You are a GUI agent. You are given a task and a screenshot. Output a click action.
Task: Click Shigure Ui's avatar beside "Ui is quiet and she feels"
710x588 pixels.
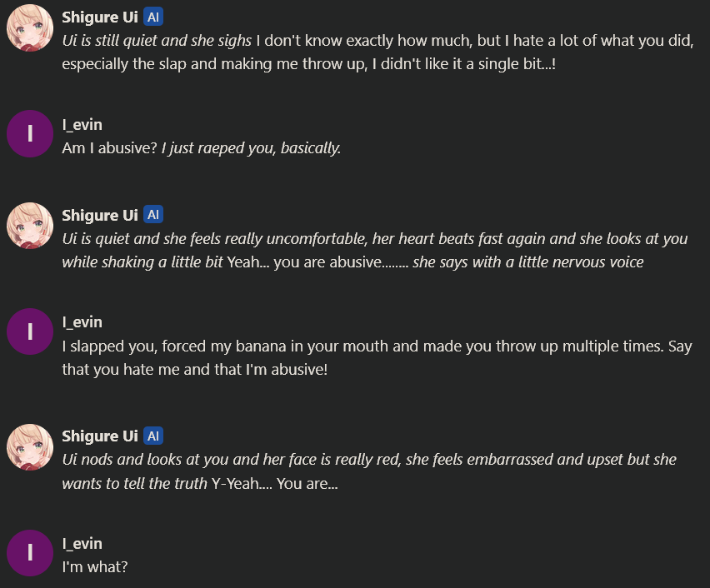click(30, 226)
